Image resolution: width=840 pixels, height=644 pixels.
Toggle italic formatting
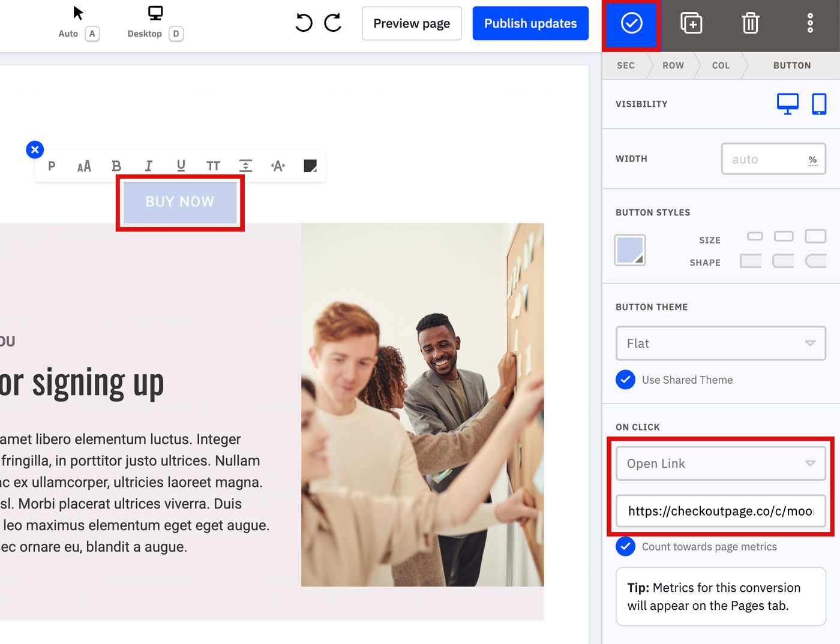click(x=149, y=166)
